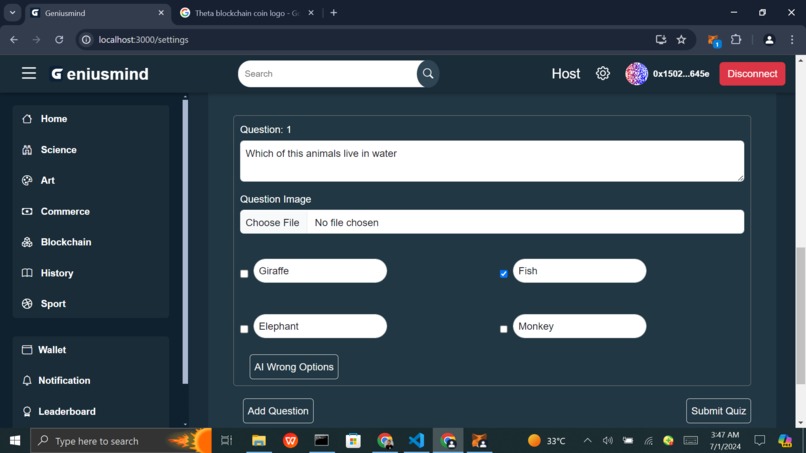The image size is (806, 453).
Task: Click the Sport ball icon
Action: pos(27,304)
